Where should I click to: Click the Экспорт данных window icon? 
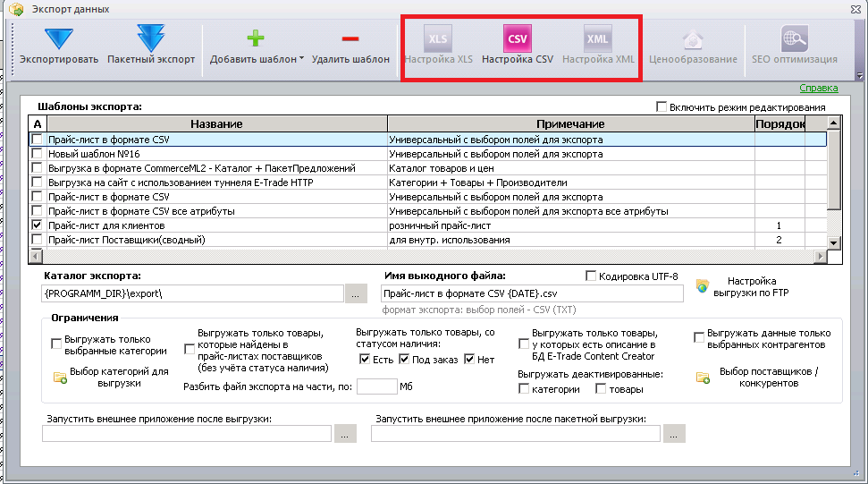point(16,9)
